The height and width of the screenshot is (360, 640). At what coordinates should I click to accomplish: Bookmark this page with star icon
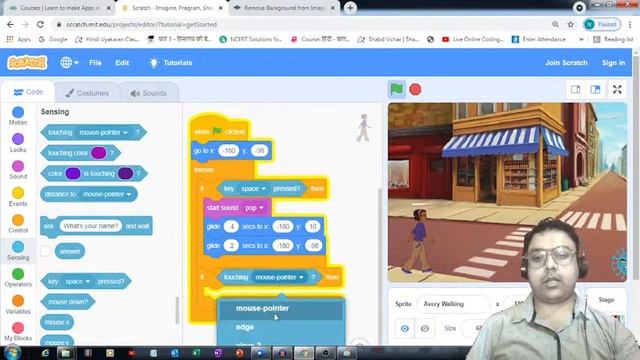571,24
